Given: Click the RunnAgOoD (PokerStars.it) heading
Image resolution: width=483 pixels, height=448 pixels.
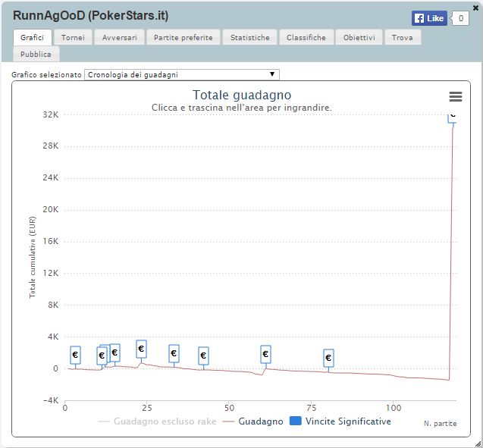Looking at the screenshot, I should point(90,16).
